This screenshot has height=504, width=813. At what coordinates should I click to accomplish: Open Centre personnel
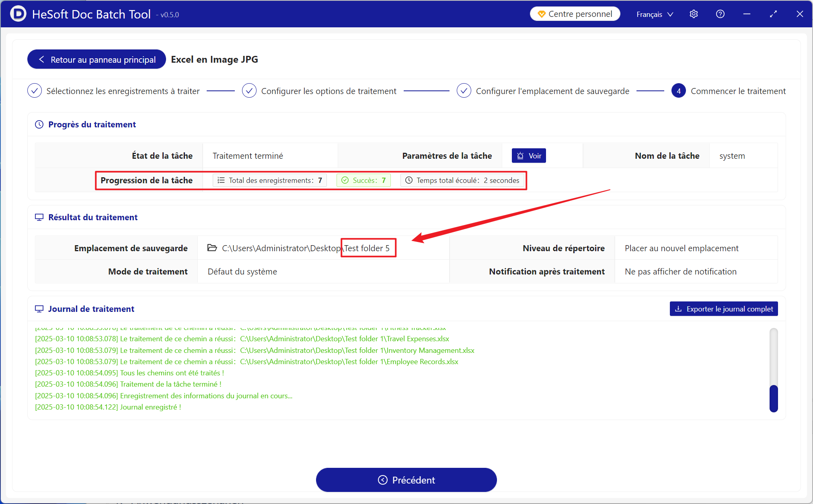(x=575, y=14)
